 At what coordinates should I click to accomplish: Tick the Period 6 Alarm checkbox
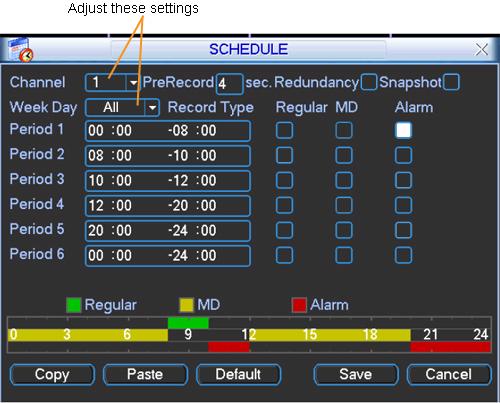click(403, 255)
